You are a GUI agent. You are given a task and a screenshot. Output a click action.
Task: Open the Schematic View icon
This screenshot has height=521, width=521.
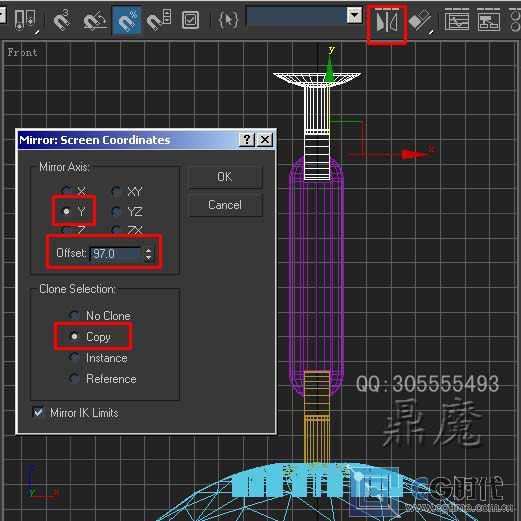pyautogui.click(x=489, y=21)
